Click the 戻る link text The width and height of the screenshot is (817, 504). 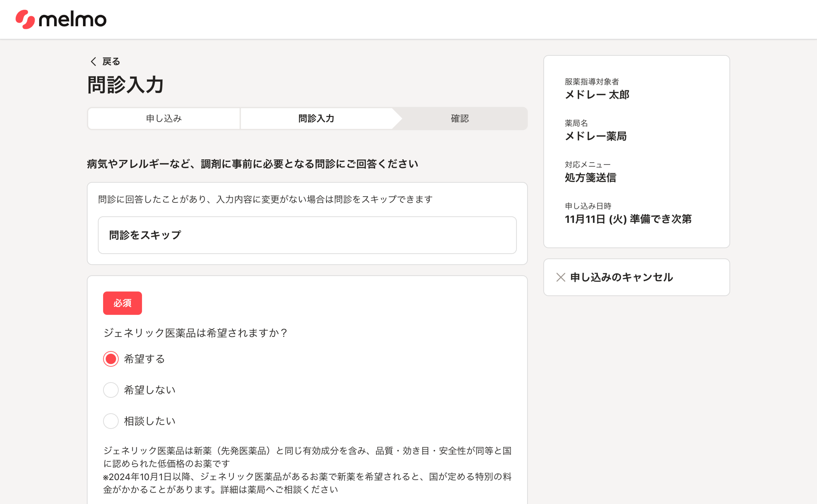pyautogui.click(x=111, y=61)
